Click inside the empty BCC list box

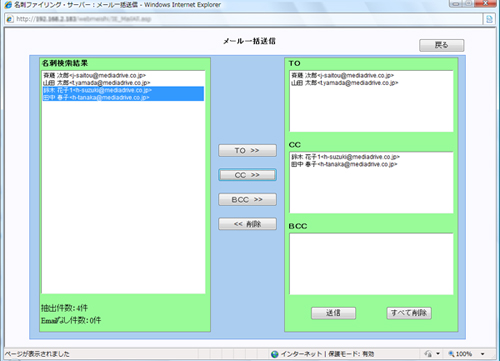(371, 264)
